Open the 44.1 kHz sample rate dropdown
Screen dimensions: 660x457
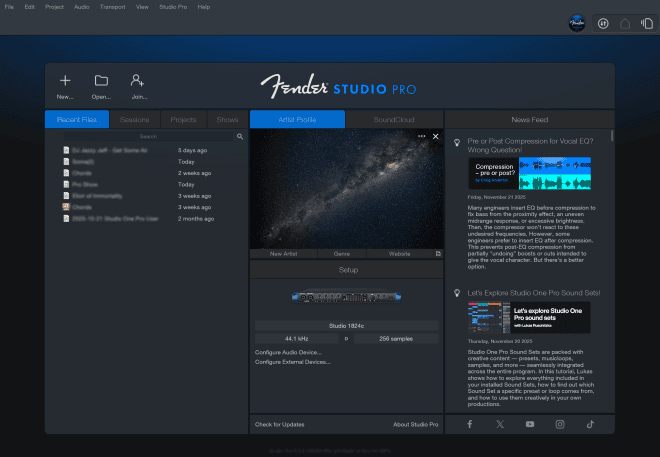tap(297, 339)
